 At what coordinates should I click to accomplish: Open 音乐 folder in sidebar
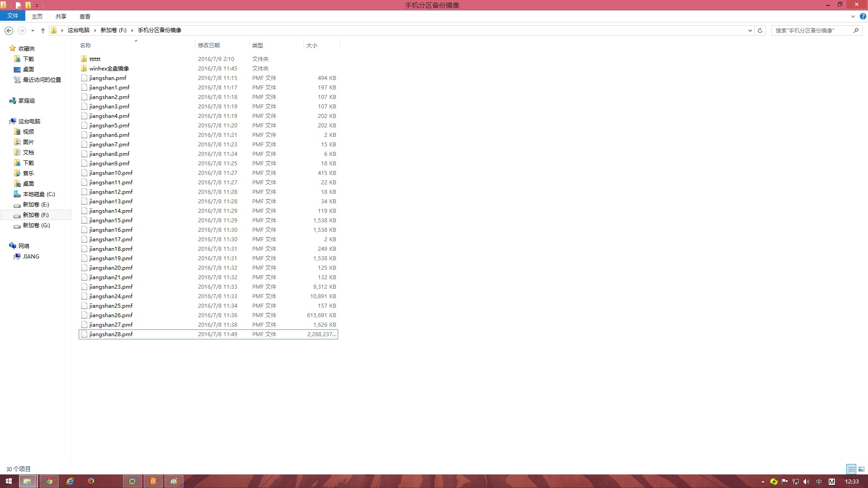tap(28, 174)
